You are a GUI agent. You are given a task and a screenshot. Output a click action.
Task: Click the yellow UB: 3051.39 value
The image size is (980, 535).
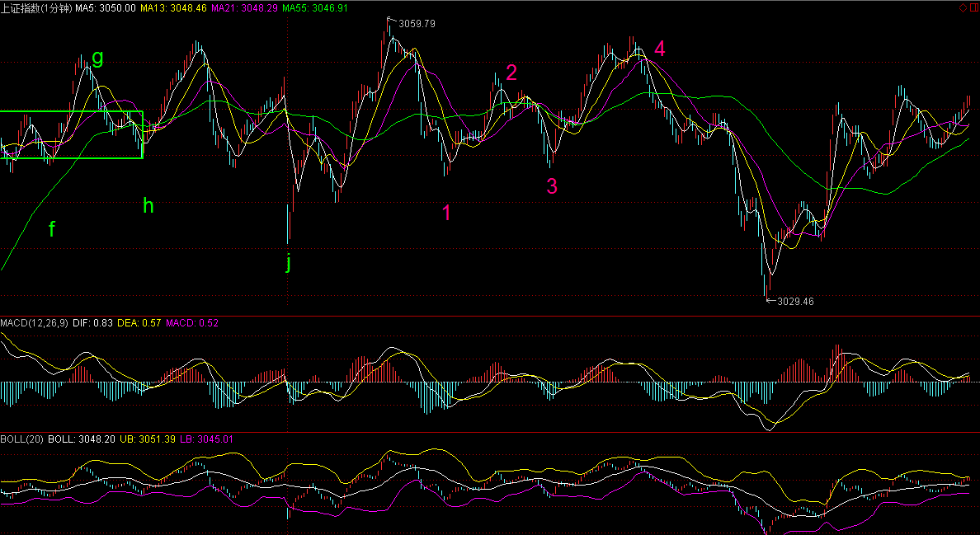[148, 439]
